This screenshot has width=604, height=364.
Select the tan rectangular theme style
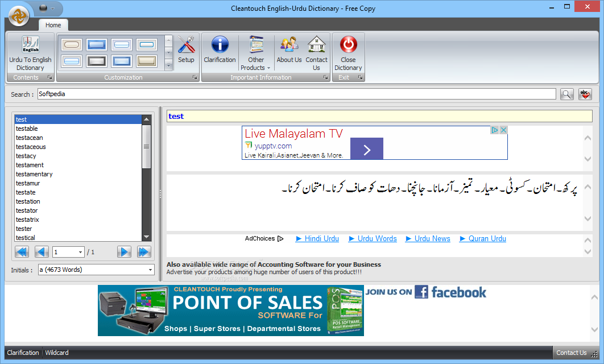[x=147, y=61]
